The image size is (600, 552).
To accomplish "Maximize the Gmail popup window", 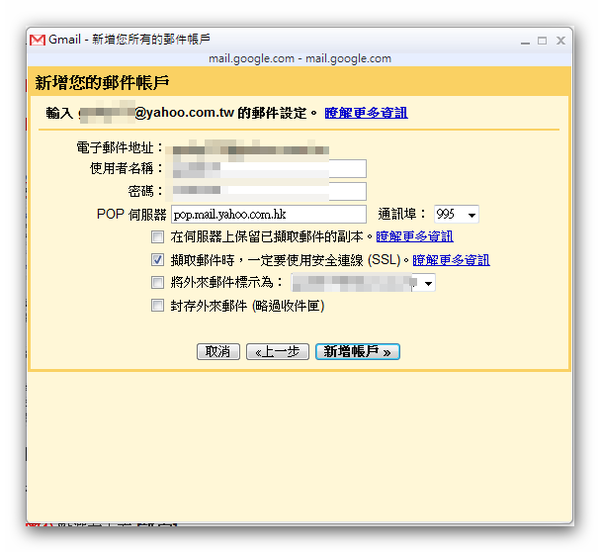I will click(x=542, y=41).
